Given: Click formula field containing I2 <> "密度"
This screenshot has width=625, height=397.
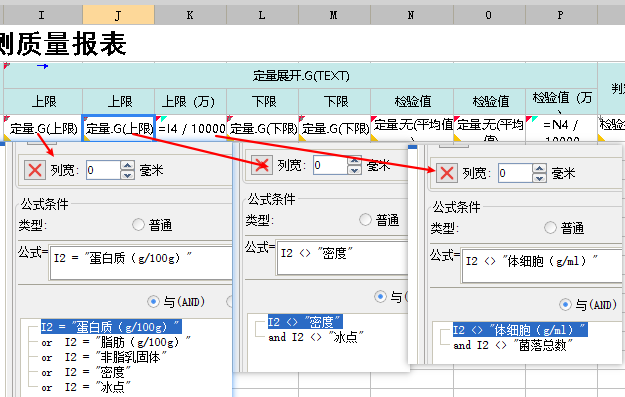Looking at the screenshot, I should (342, 257).
